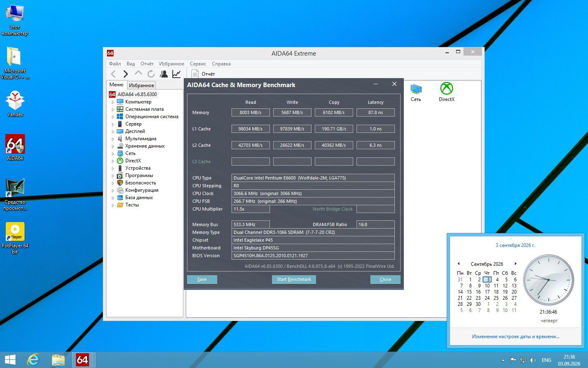This screenshot has width=588, height=368.
Task: Select the AIDA64 desktop shortcut
Action: coord(15,147)
